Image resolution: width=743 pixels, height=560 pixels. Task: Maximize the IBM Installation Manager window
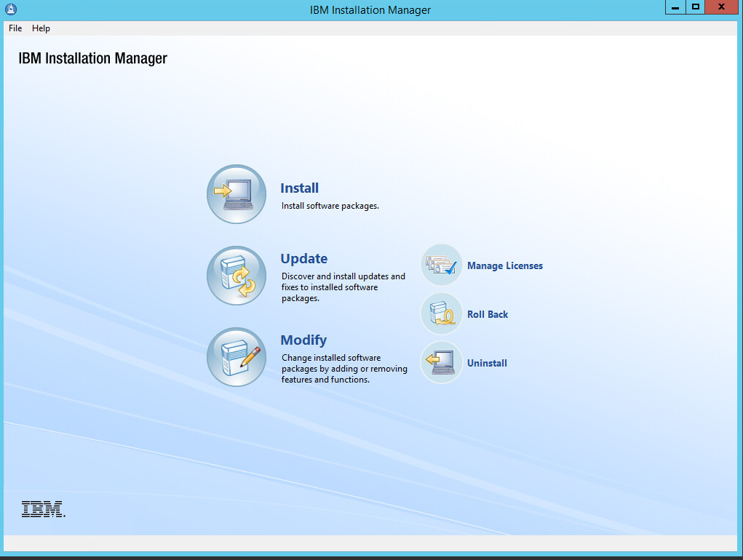pyautogui.click(x=696, y=7)
